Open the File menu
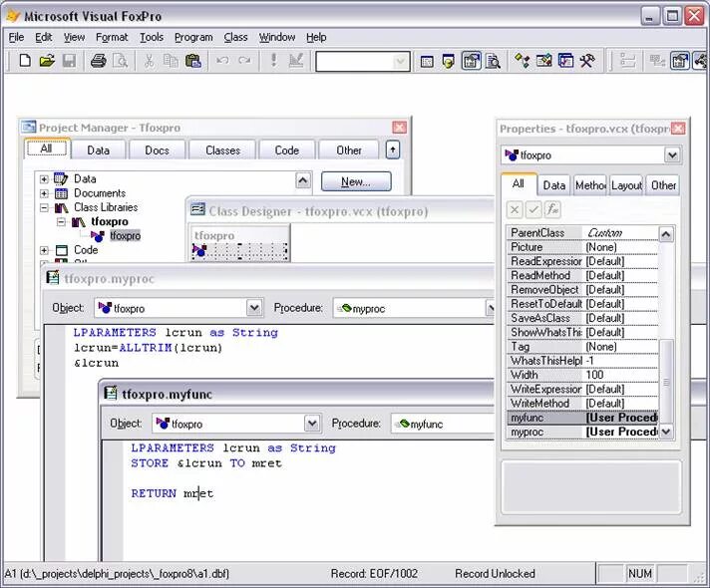This screenshot has width=710, height=588. click(x=16, y=37)
